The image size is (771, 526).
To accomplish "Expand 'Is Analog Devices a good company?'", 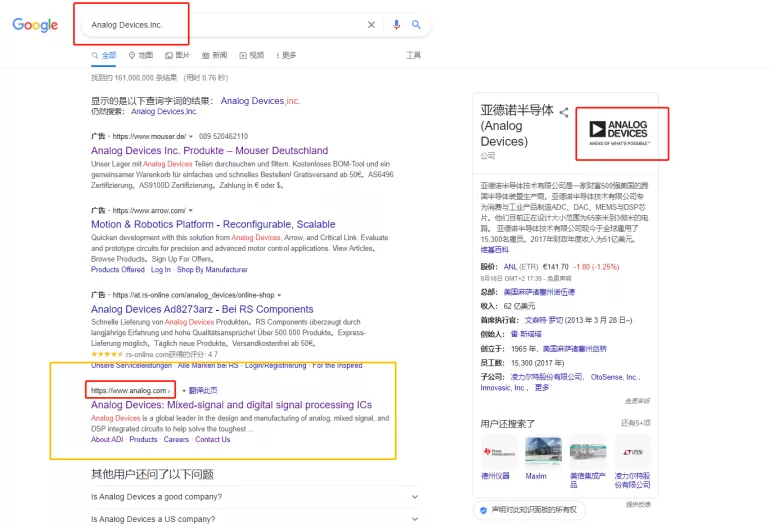I will (255, 497).
